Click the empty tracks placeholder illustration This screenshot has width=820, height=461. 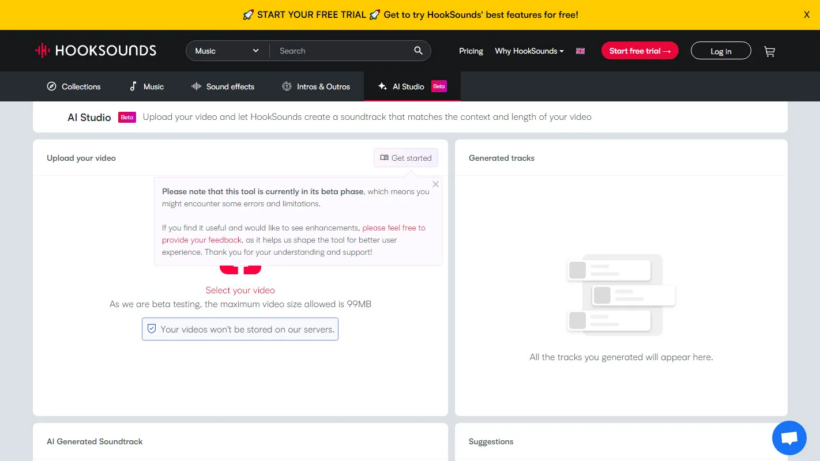pos(621,295)
